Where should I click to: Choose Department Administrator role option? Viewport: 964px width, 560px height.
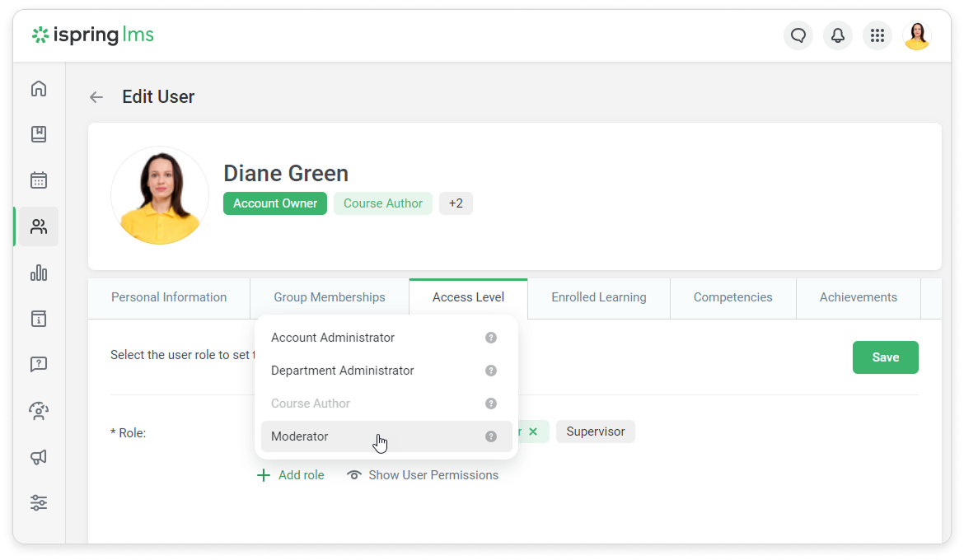pyautogui.click(x=342, y=371)
